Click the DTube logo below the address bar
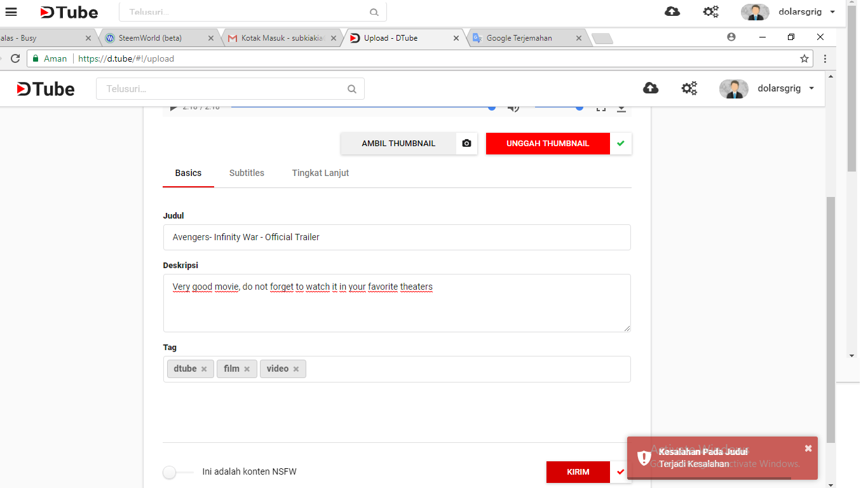 46,89
